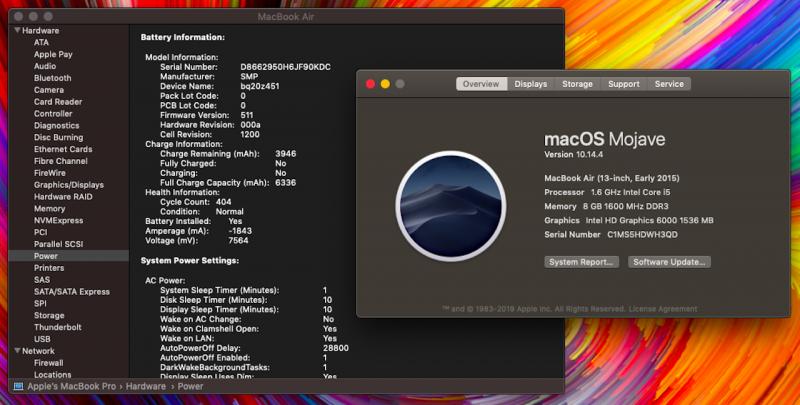Viewport: 800px width, 405px height.
Task: Select the battery serial number D8662950H6JF90KDC
Action: coord(285,67)
